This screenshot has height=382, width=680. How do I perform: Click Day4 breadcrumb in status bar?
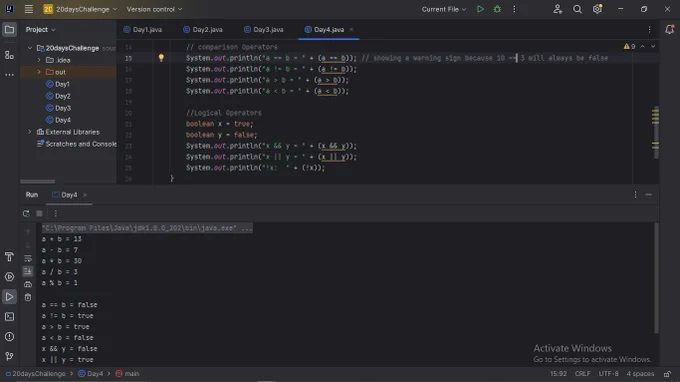(x=91, y=374)
